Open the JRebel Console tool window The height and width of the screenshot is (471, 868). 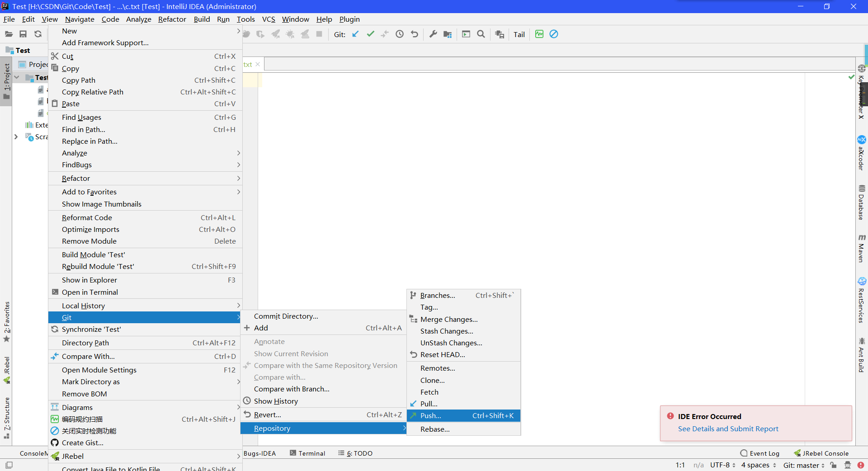(x=821, y=453)
